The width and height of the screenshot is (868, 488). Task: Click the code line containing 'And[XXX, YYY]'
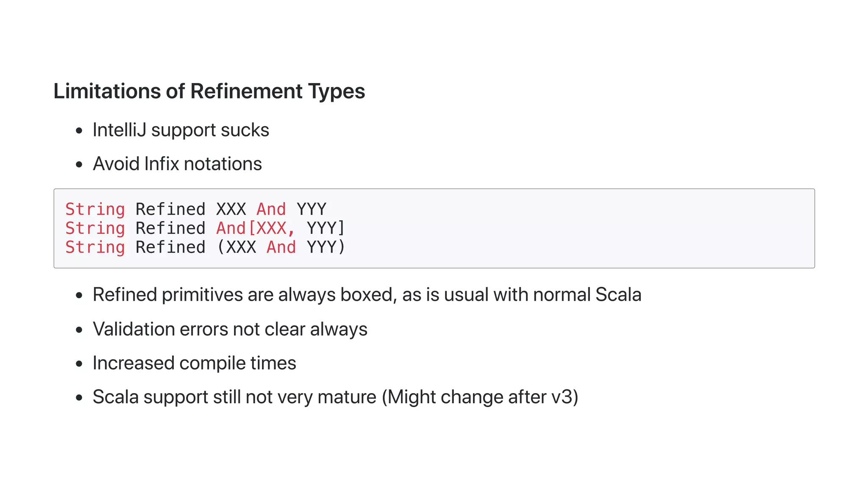coord(205,228)
